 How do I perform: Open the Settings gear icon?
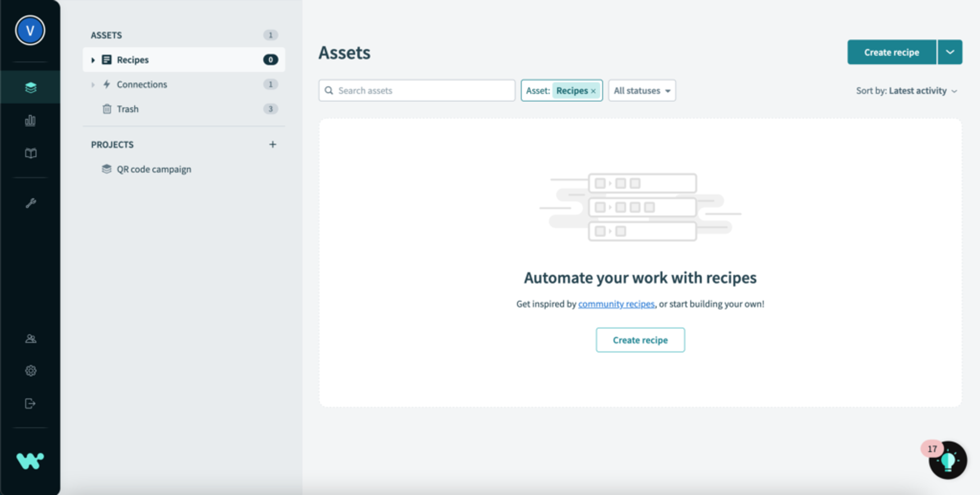[30, 371]
